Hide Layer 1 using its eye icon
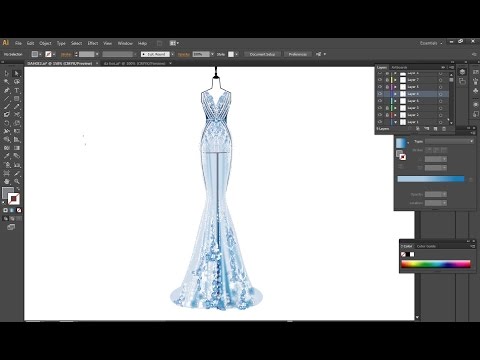480x360 pixels. point(380,122)
